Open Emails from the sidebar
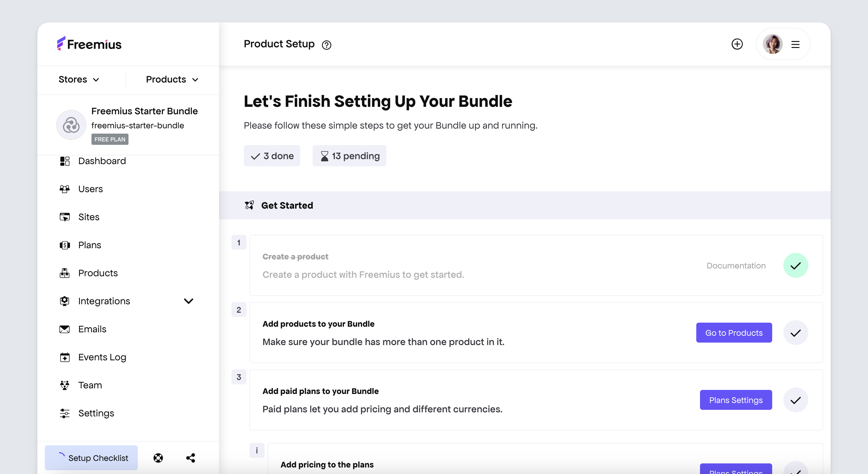Image resolution: width=868 pixels, height=474 pixels. click(x=92, y=329)
